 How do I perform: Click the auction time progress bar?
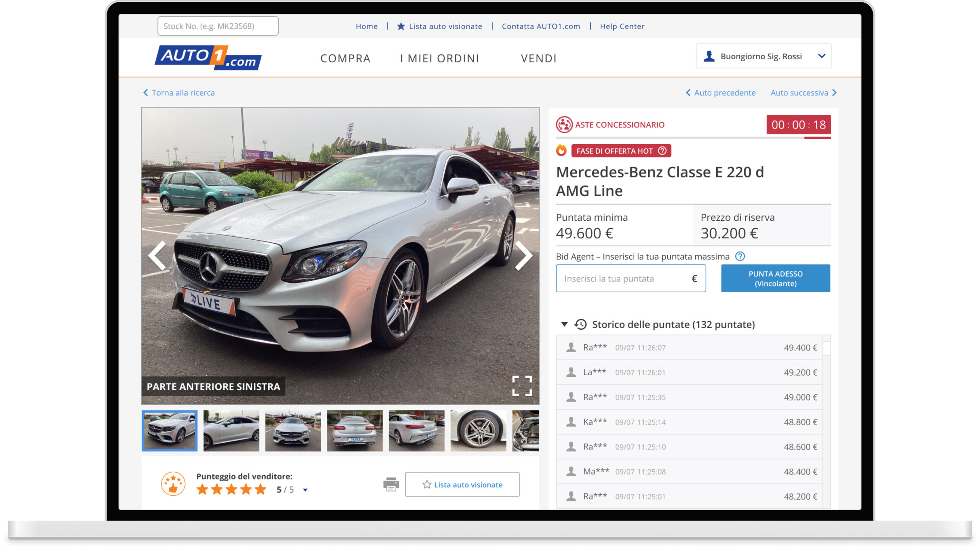point(693,138)
